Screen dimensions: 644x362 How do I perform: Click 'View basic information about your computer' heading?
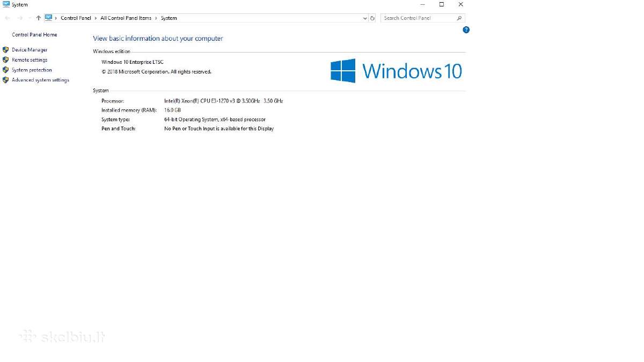(158, 39)
